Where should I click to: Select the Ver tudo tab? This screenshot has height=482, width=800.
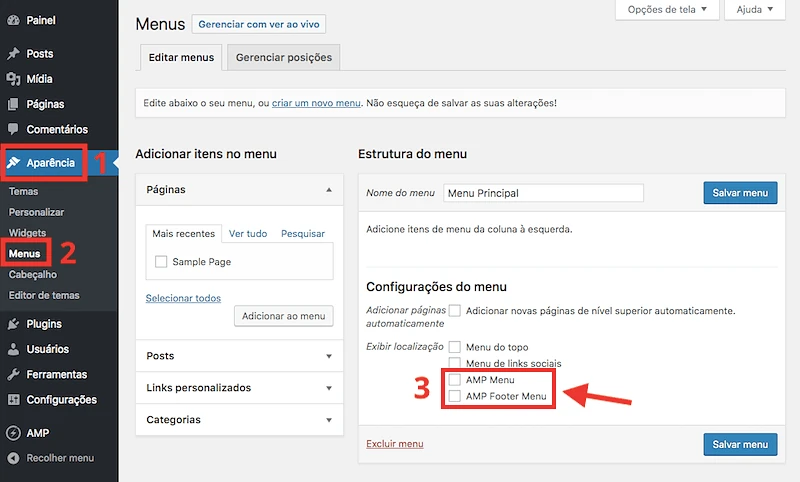248,234
